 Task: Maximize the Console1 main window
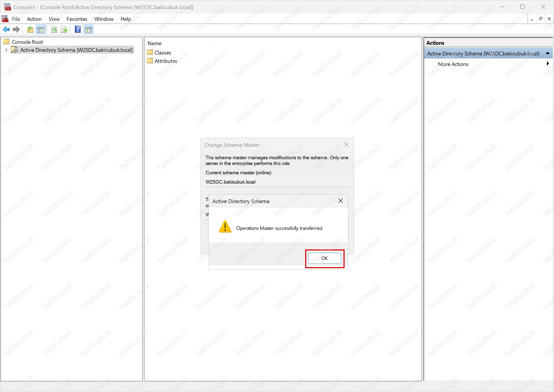(x=522, y=7)
